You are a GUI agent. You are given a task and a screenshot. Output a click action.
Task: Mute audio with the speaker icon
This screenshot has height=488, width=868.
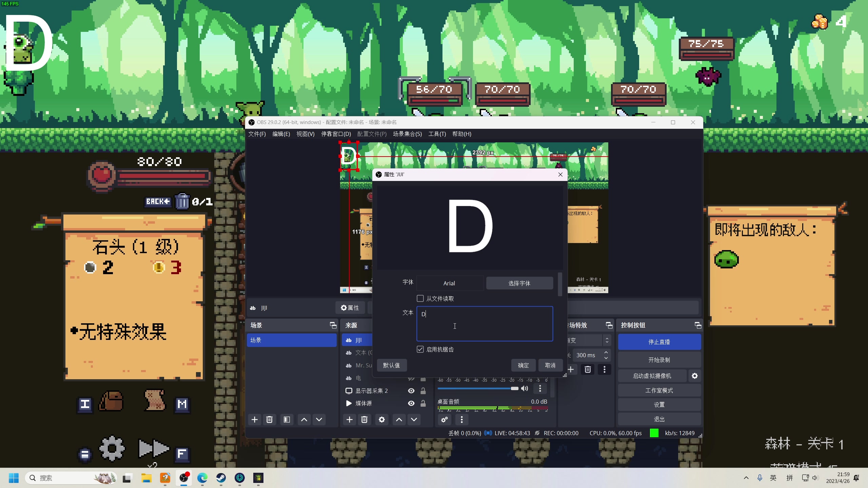click(x=525, y=388)
